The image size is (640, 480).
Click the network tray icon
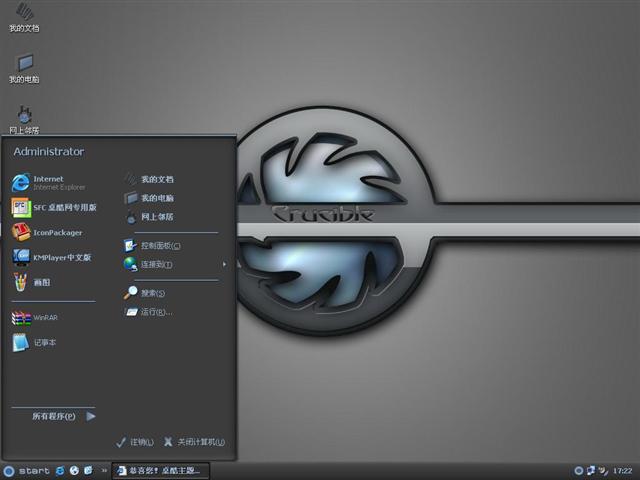coord(591,471)
